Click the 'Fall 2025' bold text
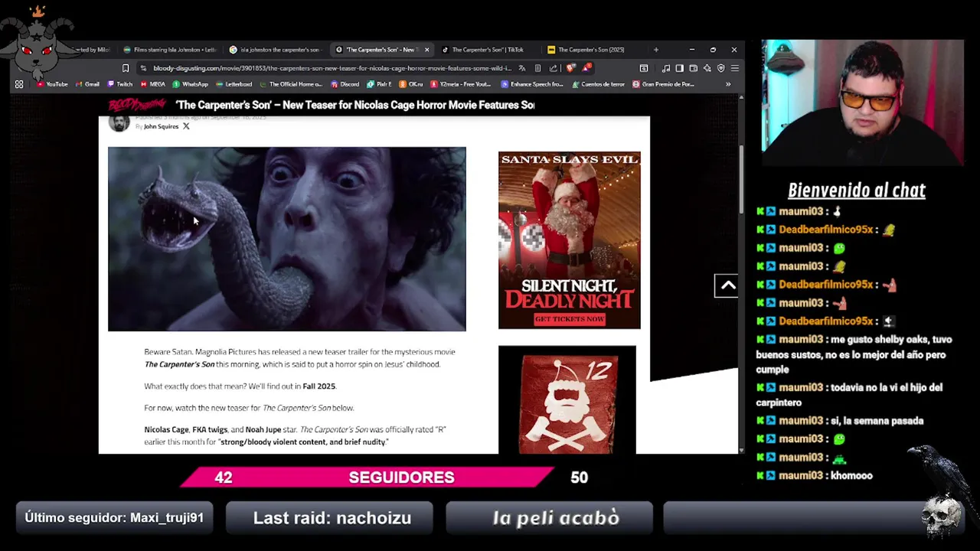This screenshot has height=551, width=980. (x=318, y=386)
